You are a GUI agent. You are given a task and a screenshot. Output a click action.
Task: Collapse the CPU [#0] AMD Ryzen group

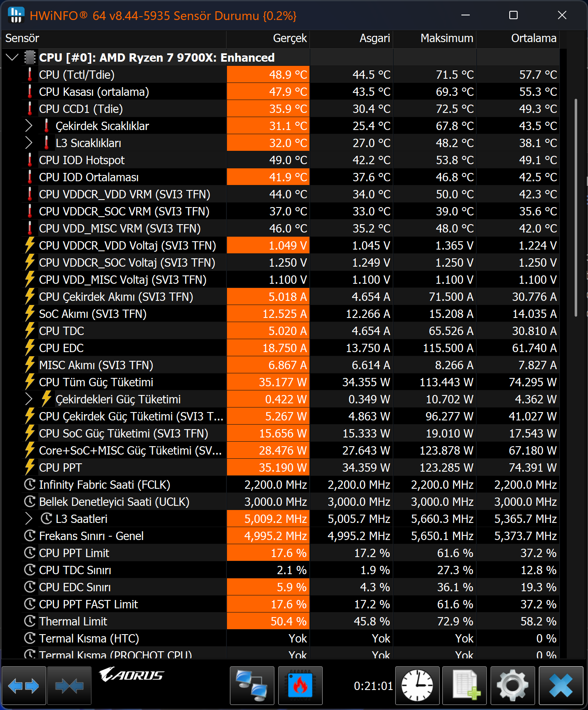click(12, 57)
